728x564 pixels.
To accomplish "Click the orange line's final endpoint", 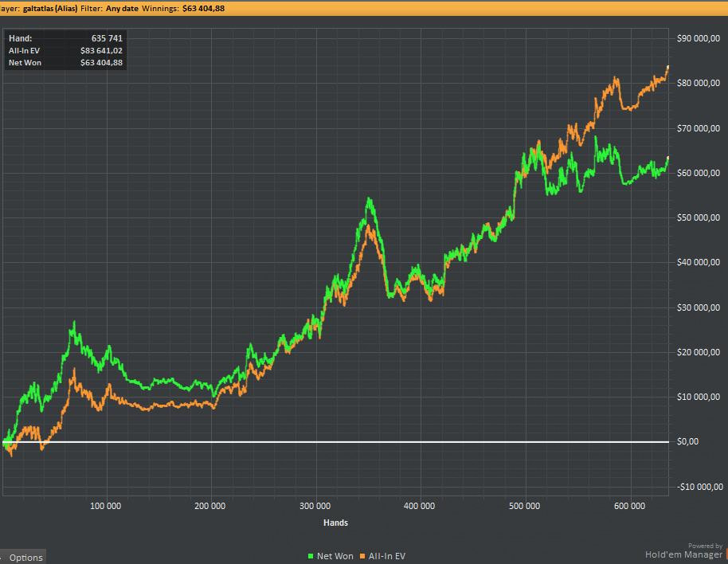I will pyautogui.click(x=667, y=67).
